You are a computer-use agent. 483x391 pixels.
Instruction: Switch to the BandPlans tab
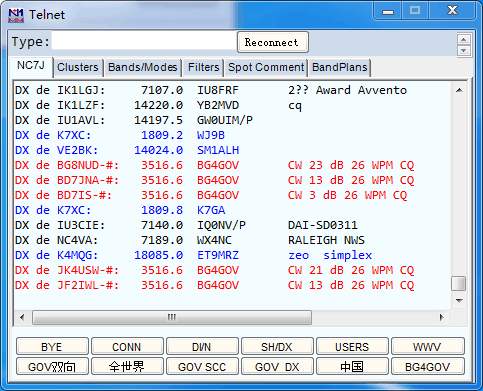[x=340, y=67]
